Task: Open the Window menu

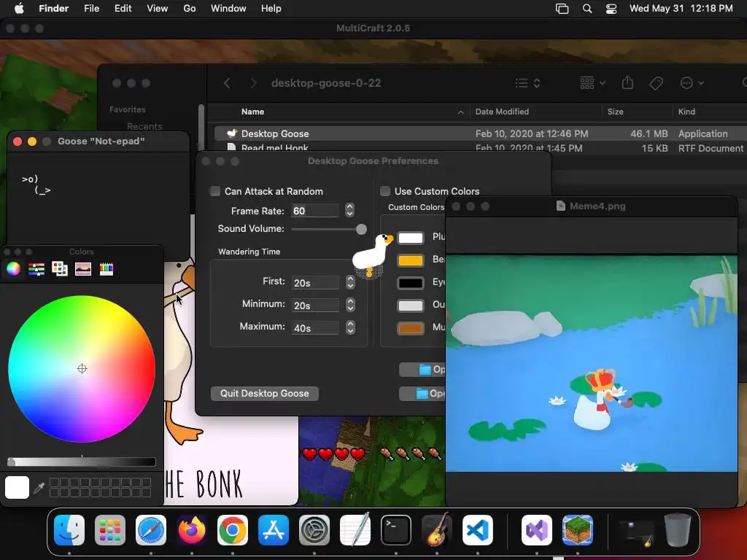Action: [x=228, y=9]
